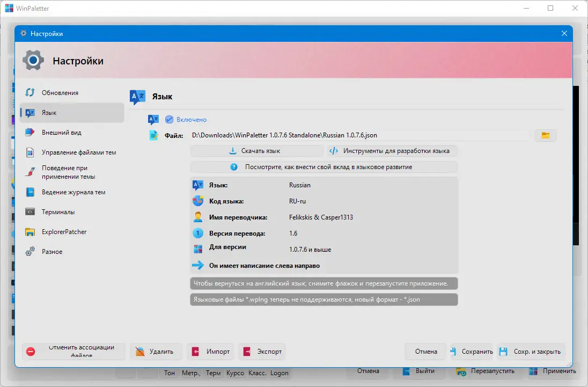Viewport: 588px width, 387px height.
Task: Click the Скачать язык button
Action: [257, 151]
